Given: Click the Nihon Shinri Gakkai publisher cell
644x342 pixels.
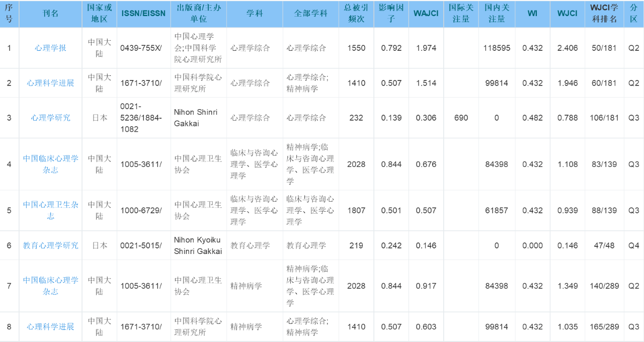Looking at the screenshot, I should point(196,118).
